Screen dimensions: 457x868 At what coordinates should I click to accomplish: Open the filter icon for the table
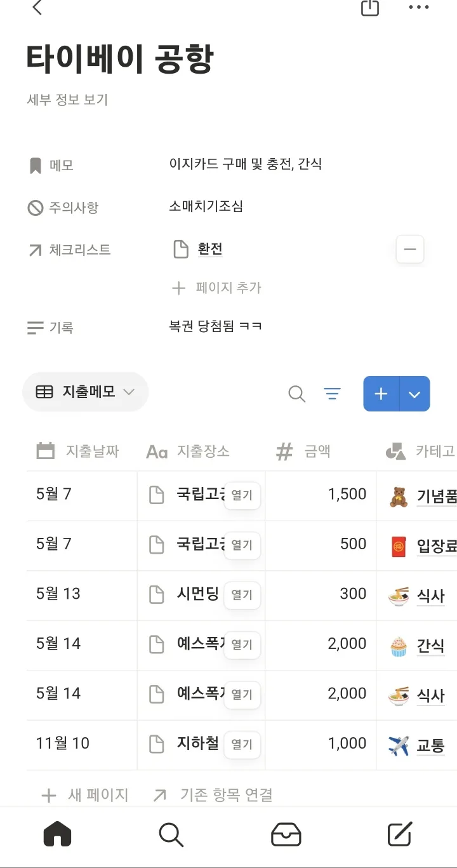click(x=332, y=394)
